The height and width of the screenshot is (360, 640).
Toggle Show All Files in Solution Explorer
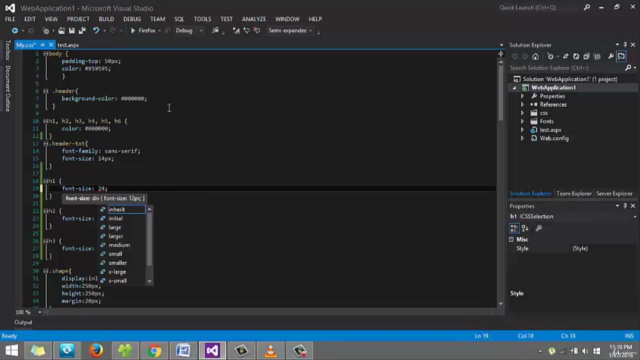597,56
